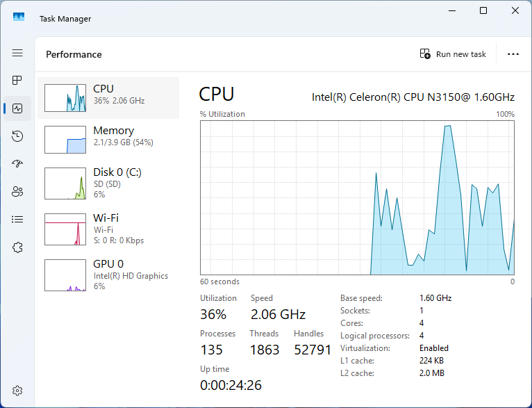Select the Wi-Fi performance item
Screen dimensions: 532x408
tap(108, 229)
